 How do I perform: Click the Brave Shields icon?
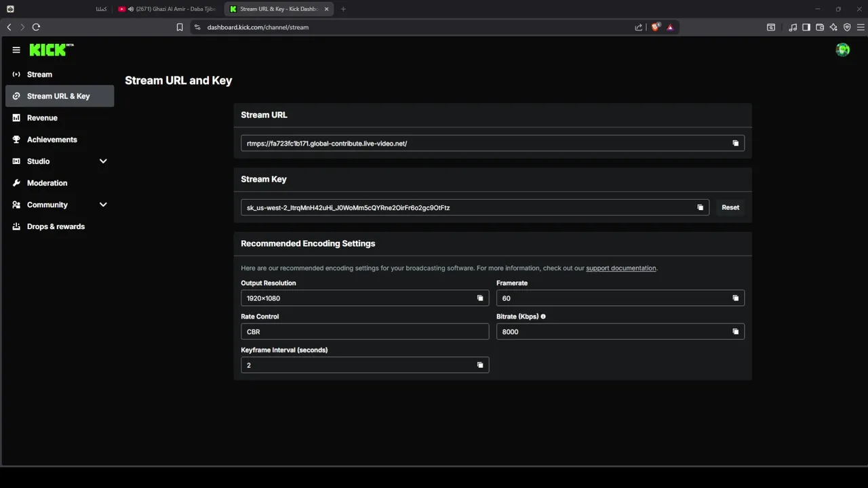(x=655, y=27)
